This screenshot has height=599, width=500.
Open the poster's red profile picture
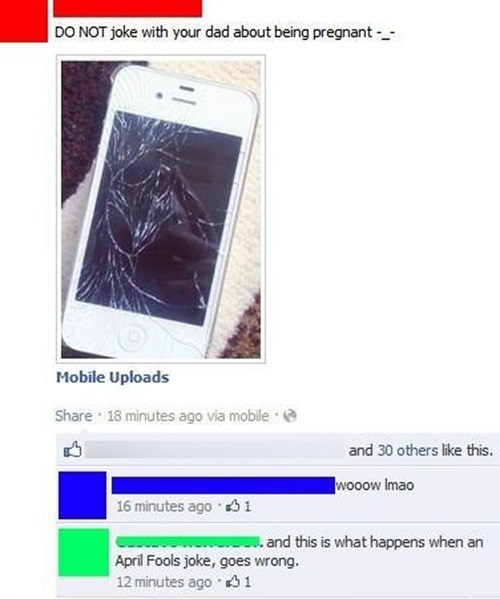23,21
